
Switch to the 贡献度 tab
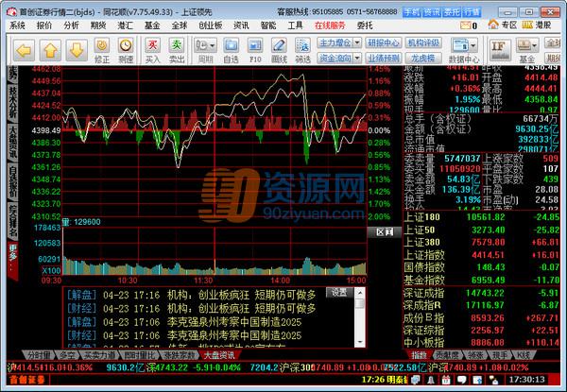pos(446,355)
